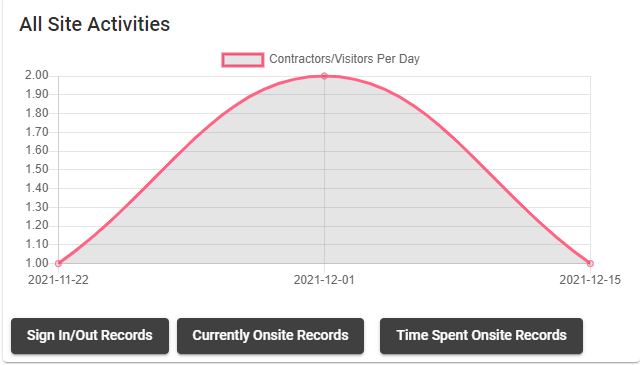Click the 1.30 y-axis label
Image resolution: width=640 pixels, height=365 pixels.
37,207
